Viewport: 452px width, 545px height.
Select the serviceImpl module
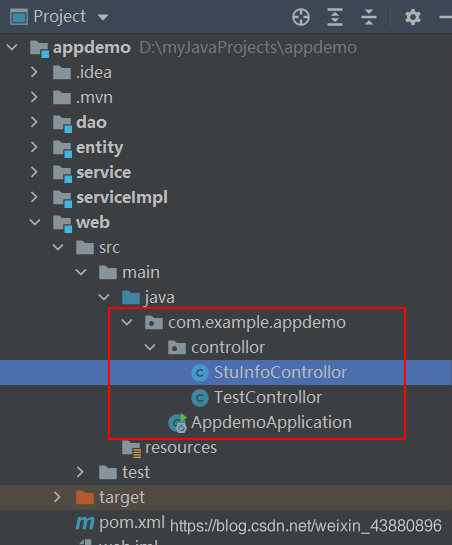(x=122, y=197)
